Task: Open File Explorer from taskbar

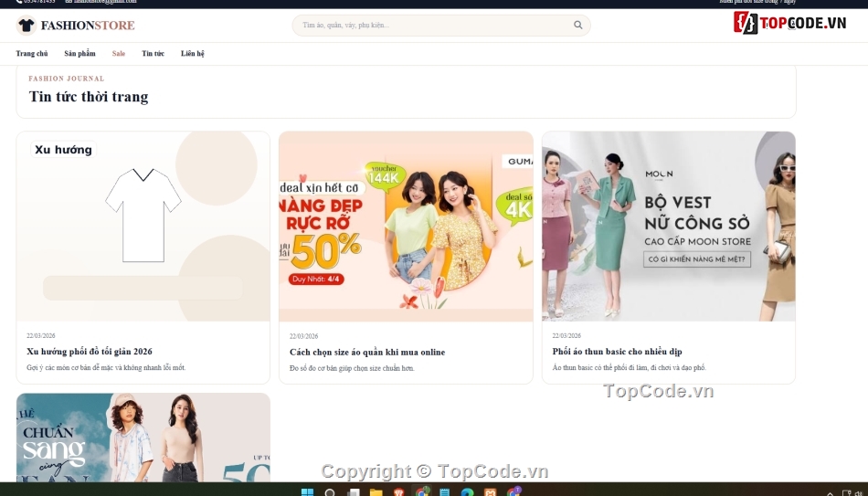Action: (x=376, y=492)
